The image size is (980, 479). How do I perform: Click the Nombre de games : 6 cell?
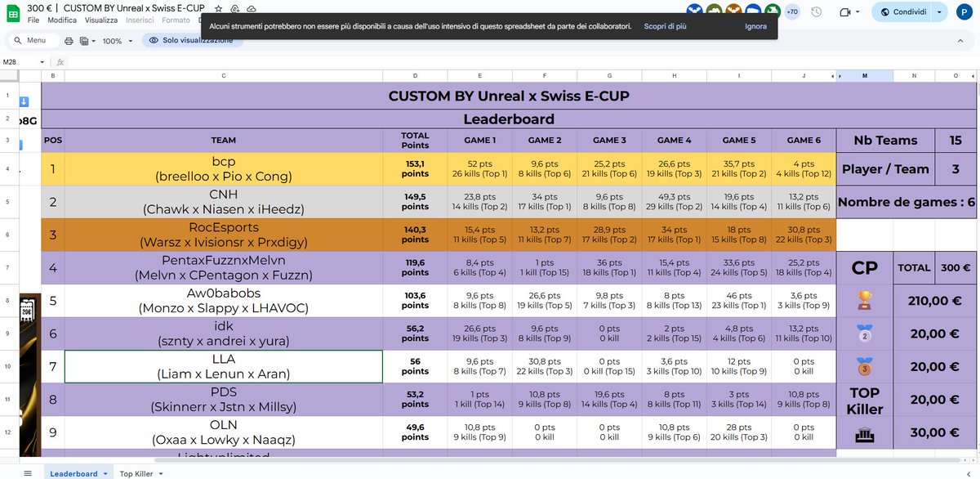tap(906, 202)
